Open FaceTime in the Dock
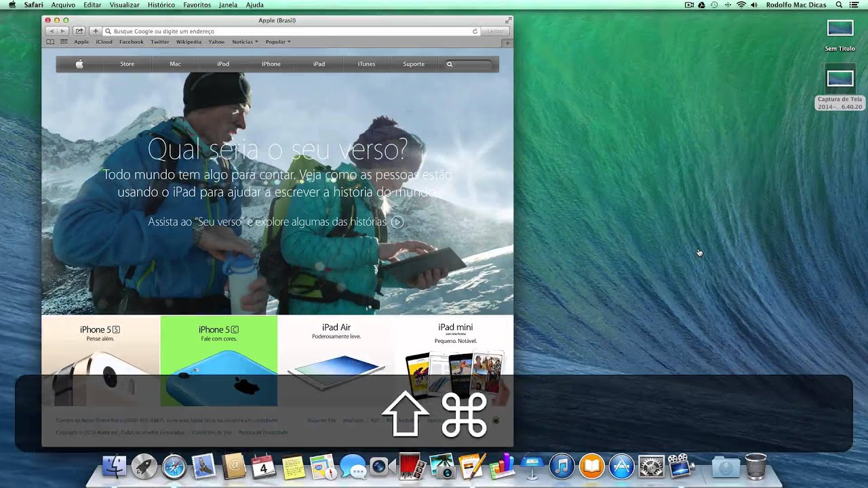Viewport: 868px width, 488px height. pos(382,466)
